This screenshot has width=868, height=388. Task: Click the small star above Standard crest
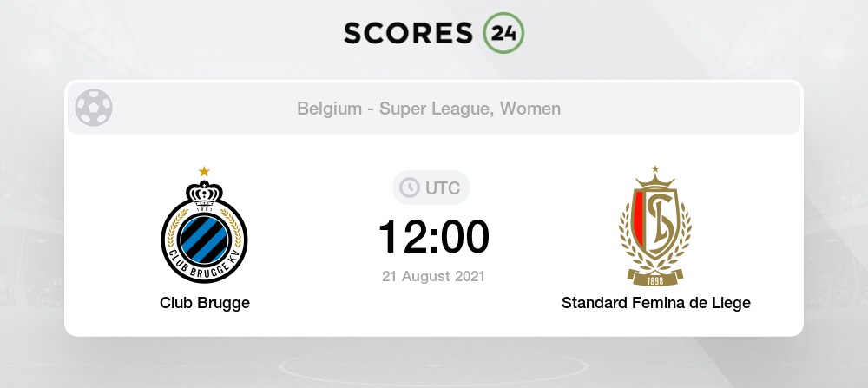pos(655,168)
